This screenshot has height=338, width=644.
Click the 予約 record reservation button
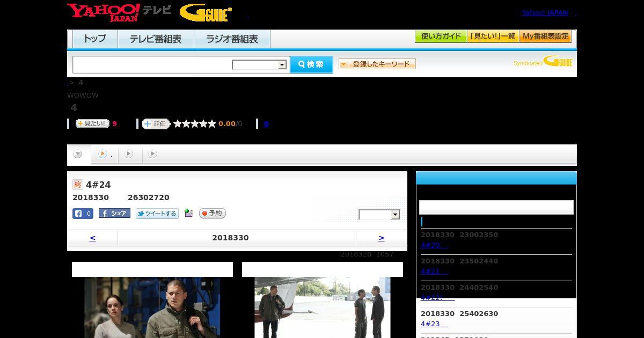(213, 213)
